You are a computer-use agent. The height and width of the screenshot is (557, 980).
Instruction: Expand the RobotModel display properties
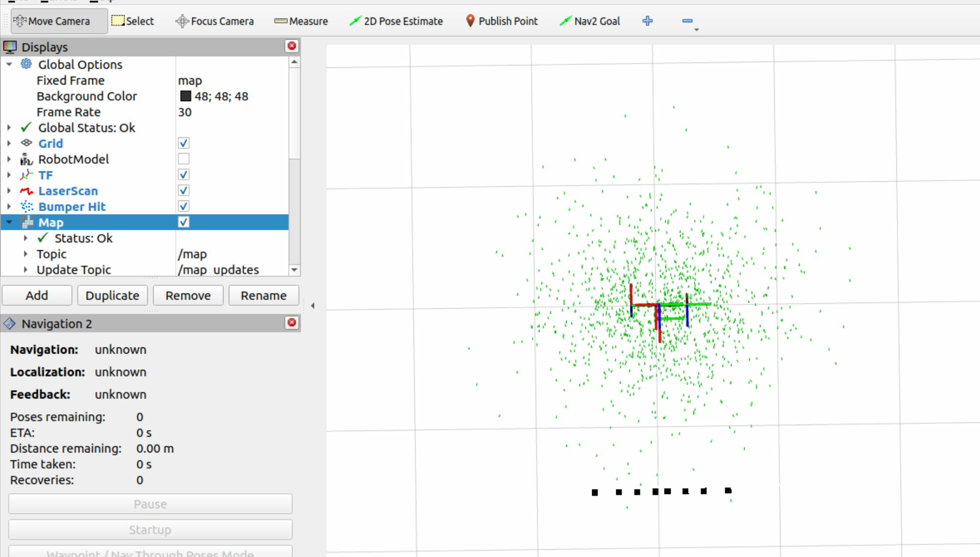coord(9,159)
